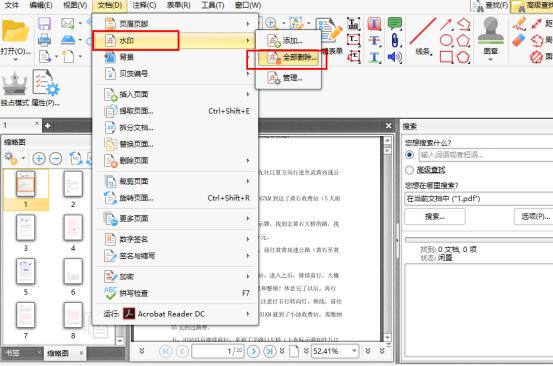Screen dimensions: 553x366
Task: Select the Line drawing tool
Action: [423, 32]
